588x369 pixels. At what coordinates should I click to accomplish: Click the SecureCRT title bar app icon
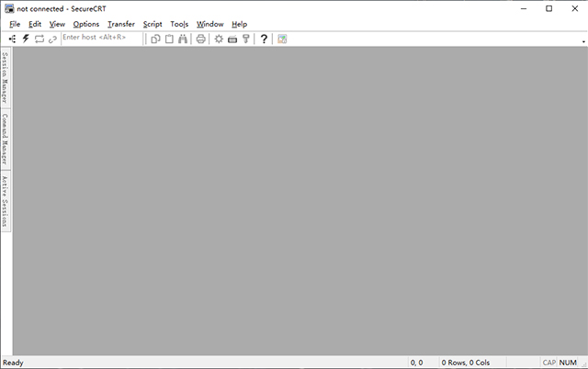[9, 8]
